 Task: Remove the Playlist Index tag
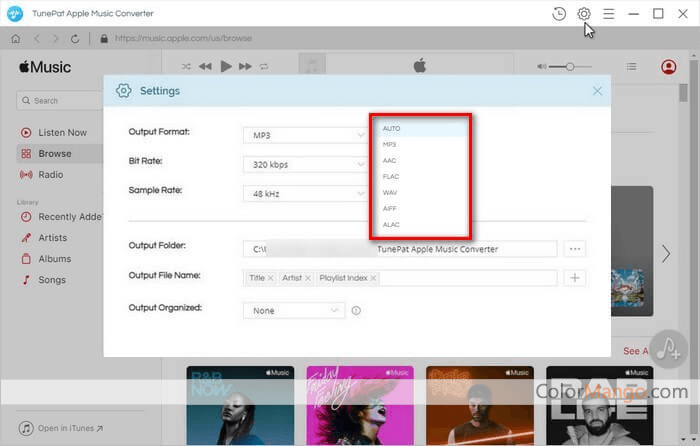click(374, 278)
